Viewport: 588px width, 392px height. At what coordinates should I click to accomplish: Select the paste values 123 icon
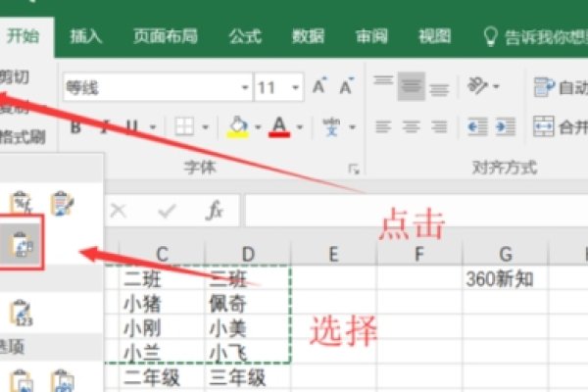pyautogui.click(x=22, y=313)
